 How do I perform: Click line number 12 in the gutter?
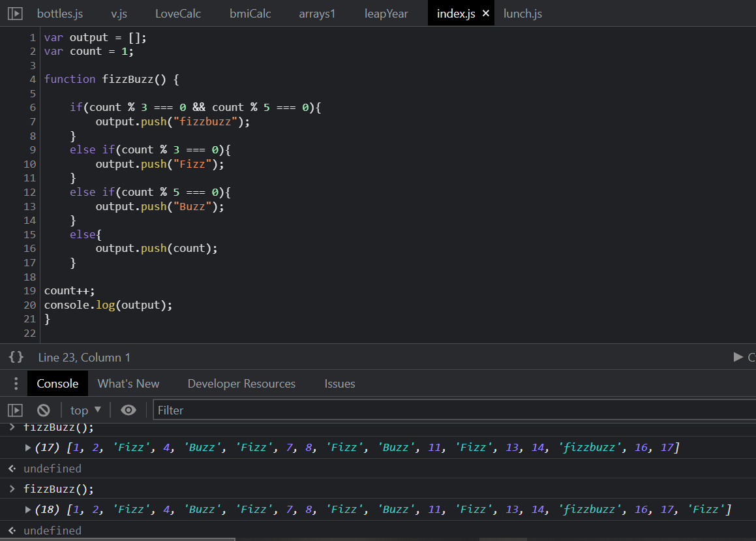click(x=30, y=192)
